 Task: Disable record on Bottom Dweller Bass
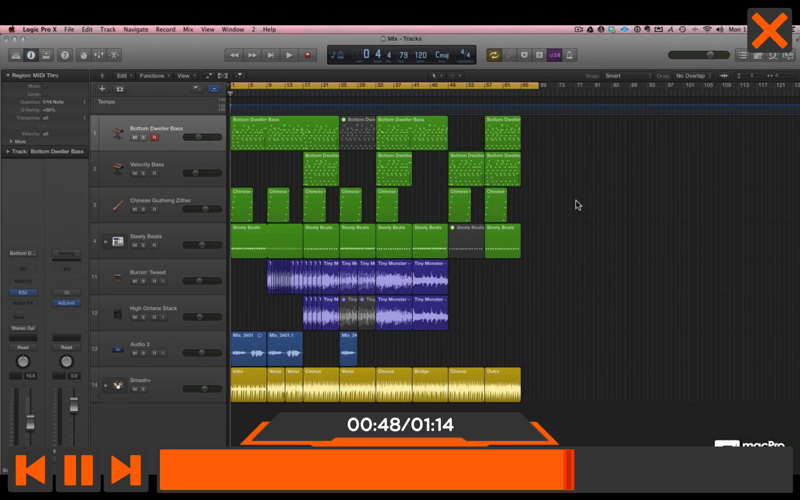pyautogui.click(x=154, y=137)
